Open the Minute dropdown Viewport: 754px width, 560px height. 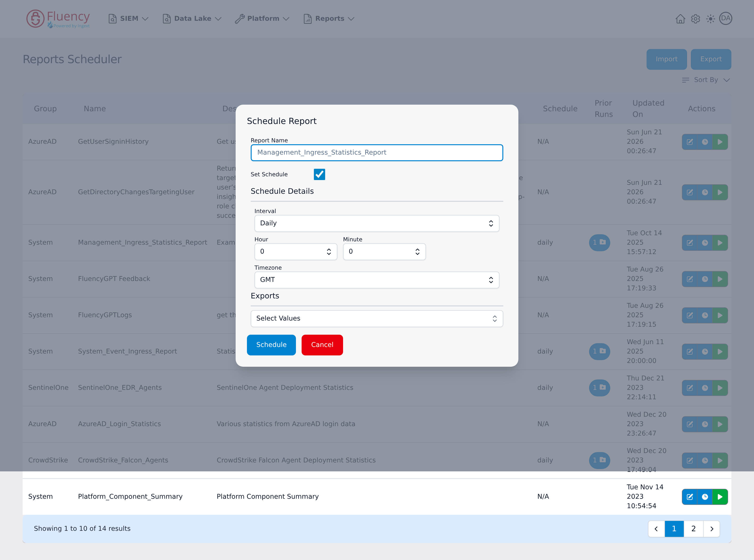pos(384,251)
